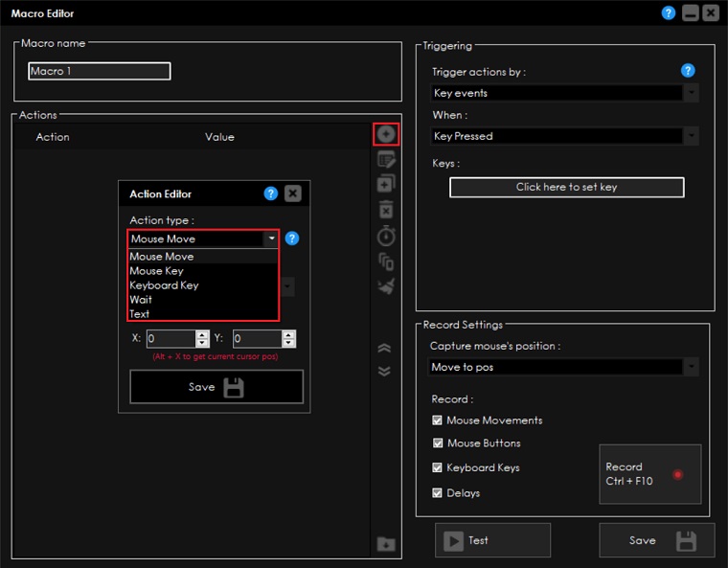728x568 pixels.
Task: Close the Macro Editor window
Action: point(711,13)
